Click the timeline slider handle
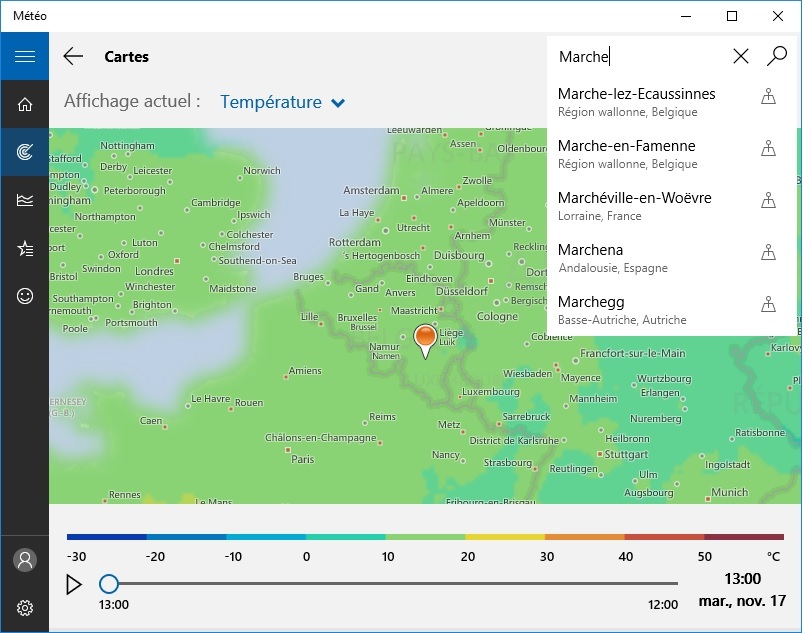Screen dimensions: 803x633 click(x=109, y=583)
